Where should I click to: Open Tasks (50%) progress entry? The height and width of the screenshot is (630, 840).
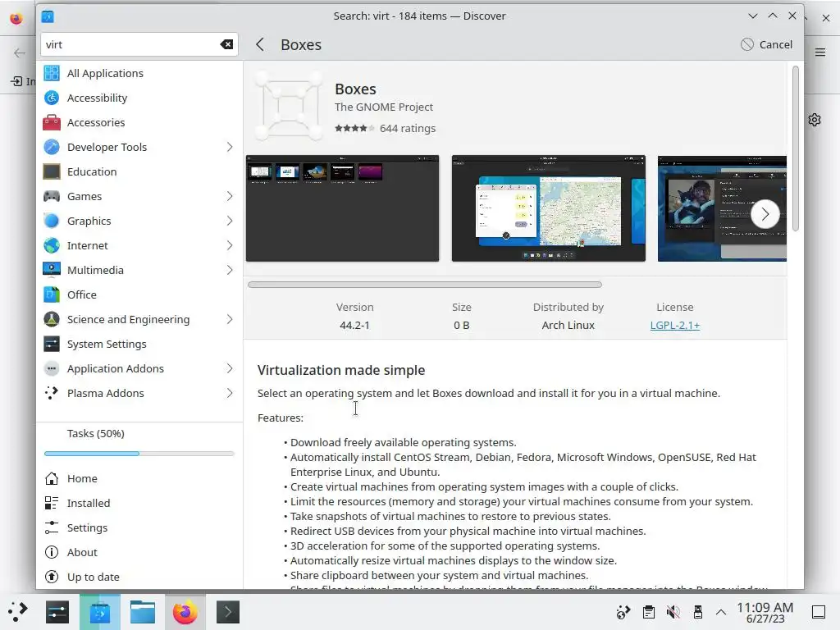click(95, 433)
